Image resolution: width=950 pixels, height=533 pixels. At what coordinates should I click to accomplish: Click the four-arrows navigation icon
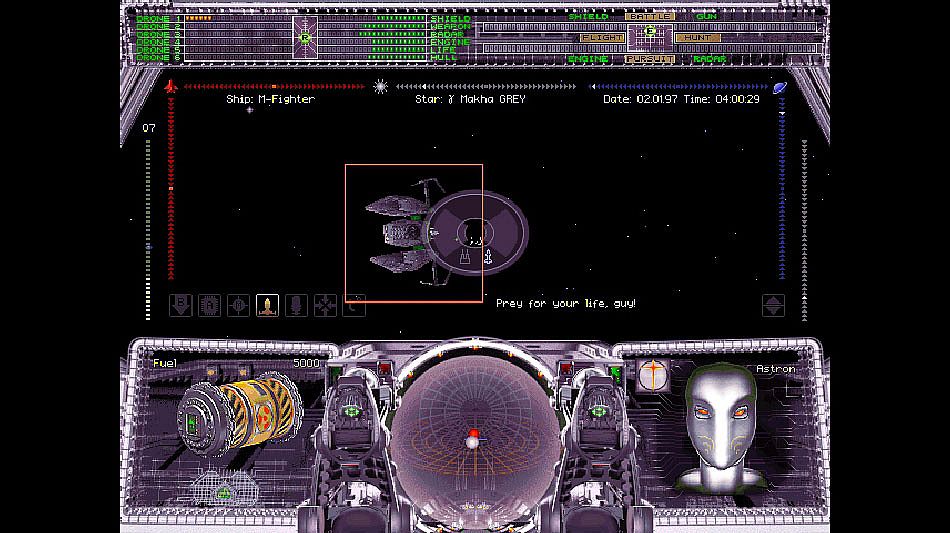[x=325, y=305]
